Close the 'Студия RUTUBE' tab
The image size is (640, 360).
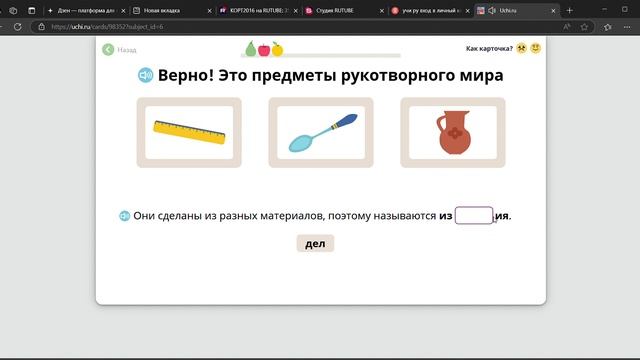pos(382,11)
